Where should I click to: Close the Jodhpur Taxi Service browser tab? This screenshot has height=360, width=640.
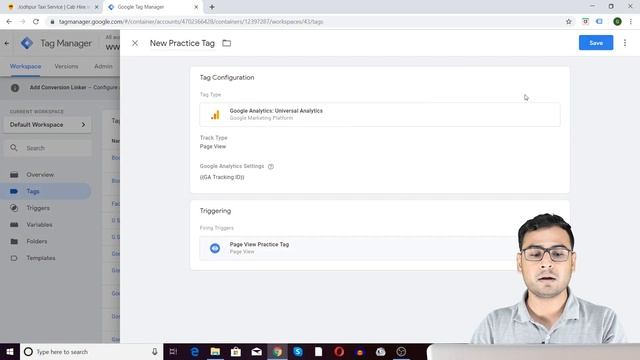click(96, 7)
